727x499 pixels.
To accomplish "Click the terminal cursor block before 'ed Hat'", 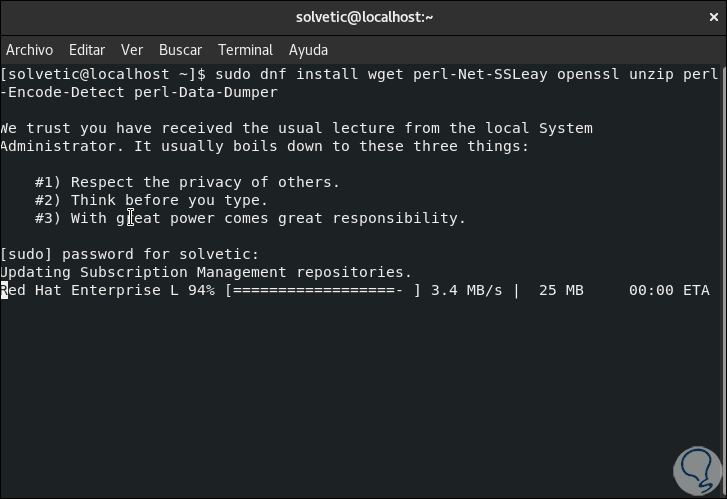I will pyautogui.click(x=4, y=290).
